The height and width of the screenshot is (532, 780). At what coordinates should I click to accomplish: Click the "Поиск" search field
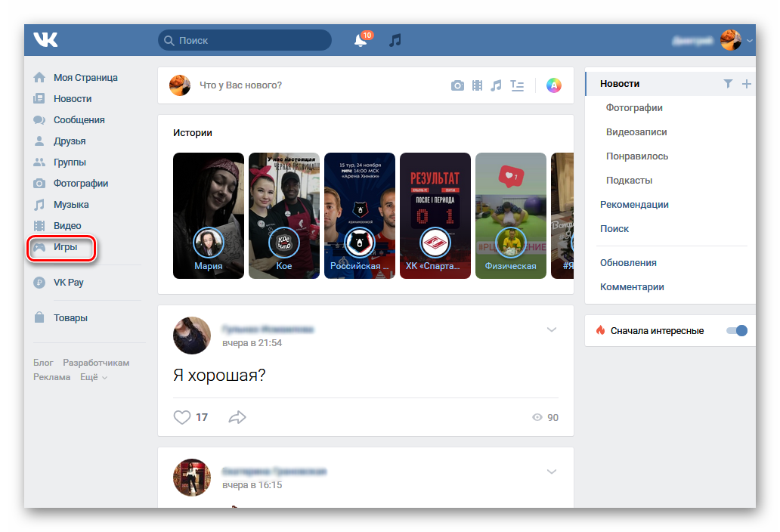[x=245, y=40]
